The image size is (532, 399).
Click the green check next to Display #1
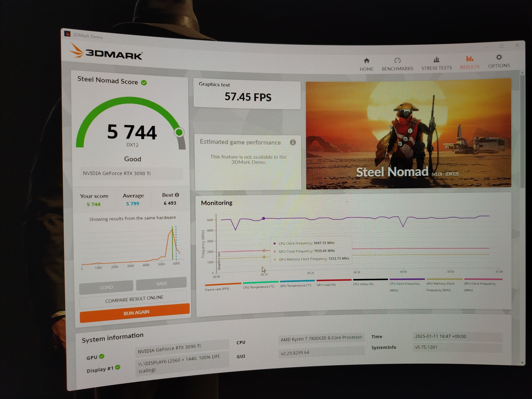point(118,367)
